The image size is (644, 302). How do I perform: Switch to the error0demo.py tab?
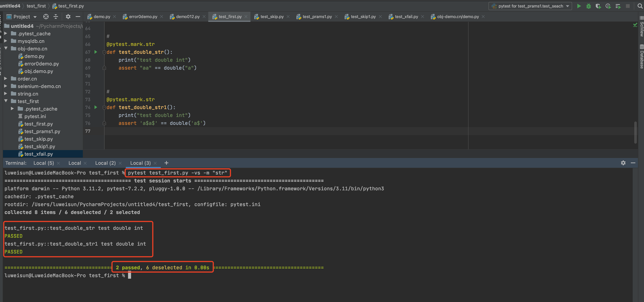tap(143, 17)
